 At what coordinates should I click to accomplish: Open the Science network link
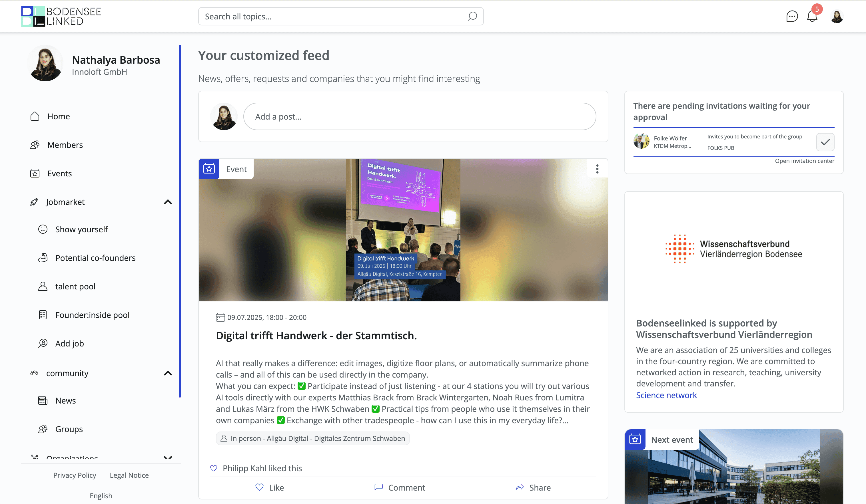point(666,395)
